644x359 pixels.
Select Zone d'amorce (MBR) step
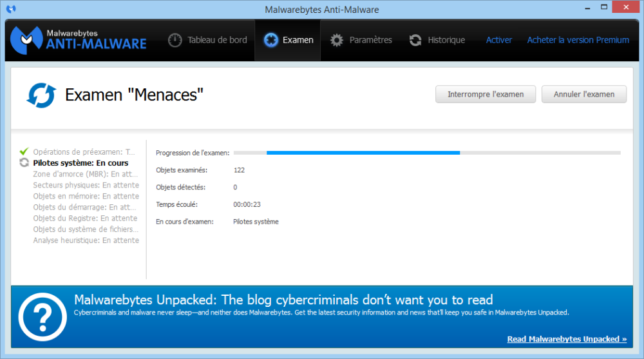pos(86,174)
